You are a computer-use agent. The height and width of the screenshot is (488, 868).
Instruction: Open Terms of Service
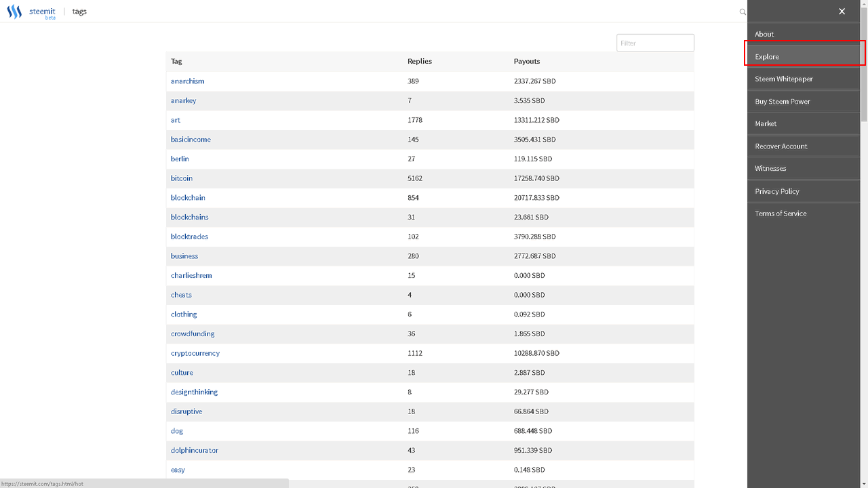pyautogui.click(x=781, y=213)
